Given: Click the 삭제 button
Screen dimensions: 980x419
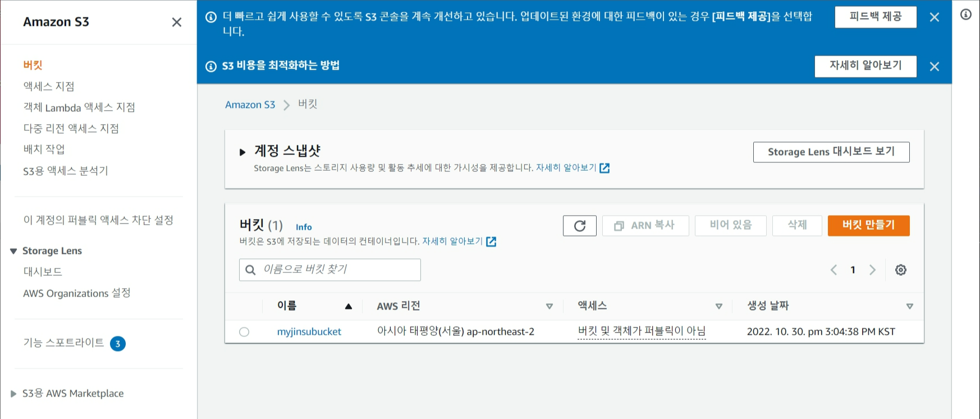Looking at the screenshot, I should 797,226.
